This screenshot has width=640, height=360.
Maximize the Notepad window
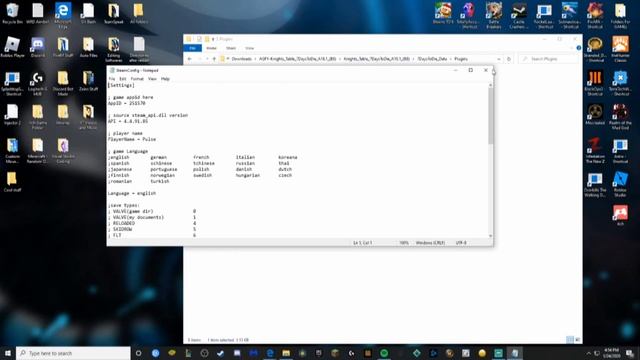[471, 70]
